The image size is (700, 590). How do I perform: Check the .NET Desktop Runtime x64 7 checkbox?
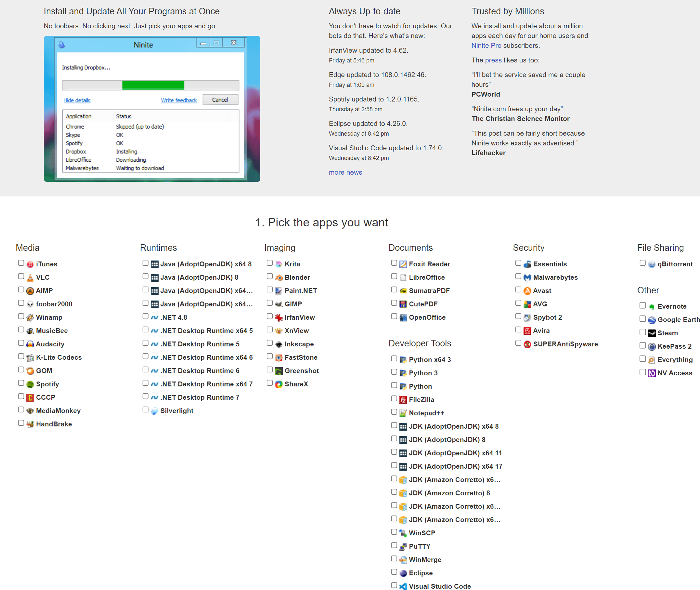[x=145, y=383]
